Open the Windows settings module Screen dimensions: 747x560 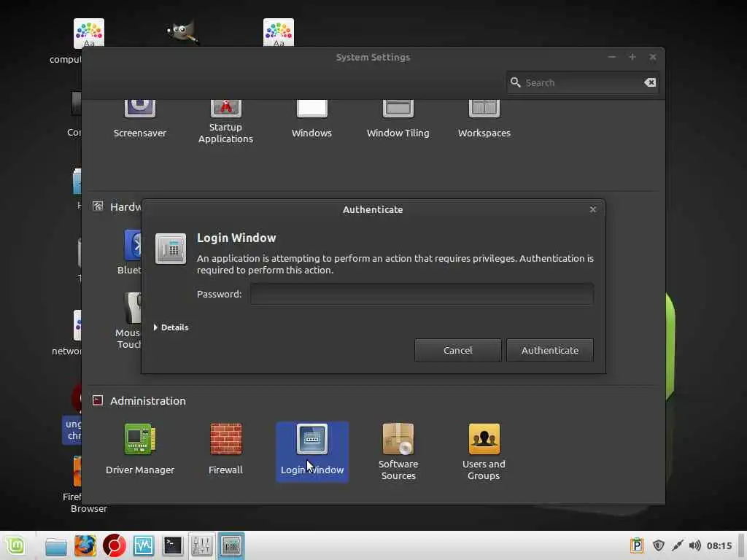(x=312, y=119)
